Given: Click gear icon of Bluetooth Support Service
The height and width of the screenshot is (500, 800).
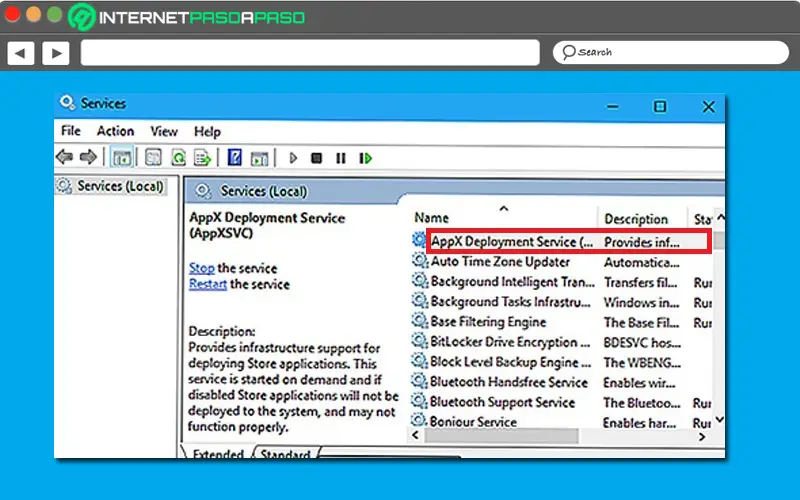Looking at the screenshot, I should [x=420, y=401].
